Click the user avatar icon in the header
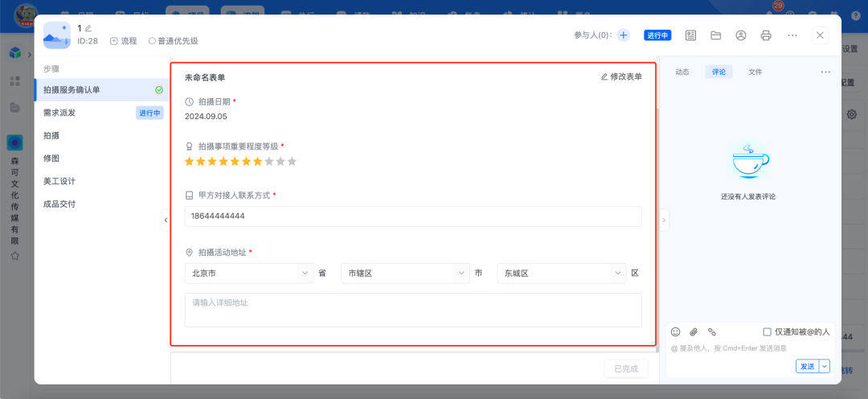This screenshot has height=399, width=868. coord(741,35)
